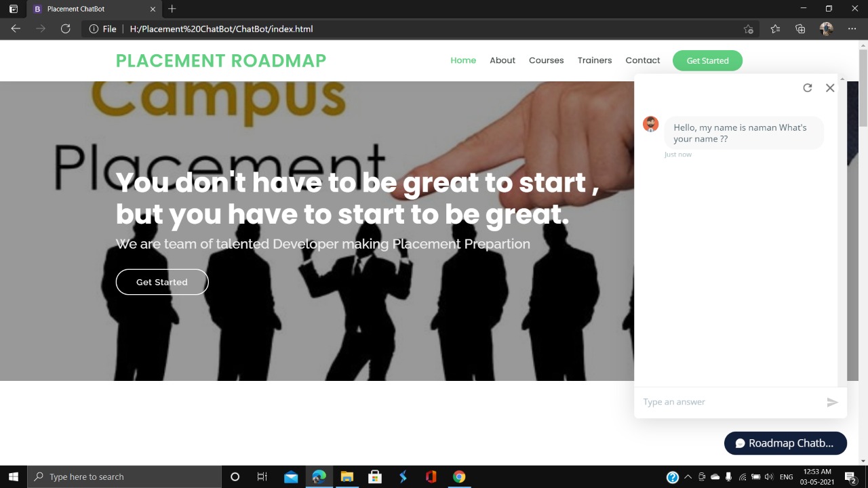Open browser Settings and more menu
Image resolution: width=868 pixels, height=488 pixels.
tap(852, 28)
